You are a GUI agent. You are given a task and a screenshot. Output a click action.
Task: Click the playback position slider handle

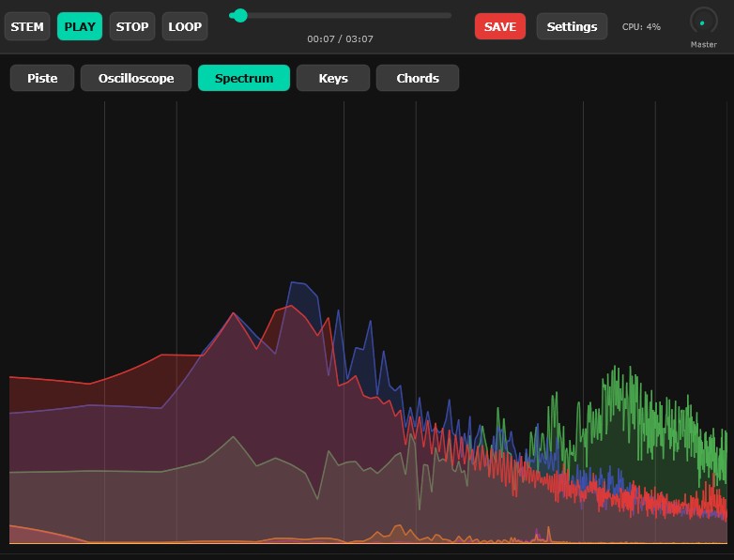tap(240, 15)
